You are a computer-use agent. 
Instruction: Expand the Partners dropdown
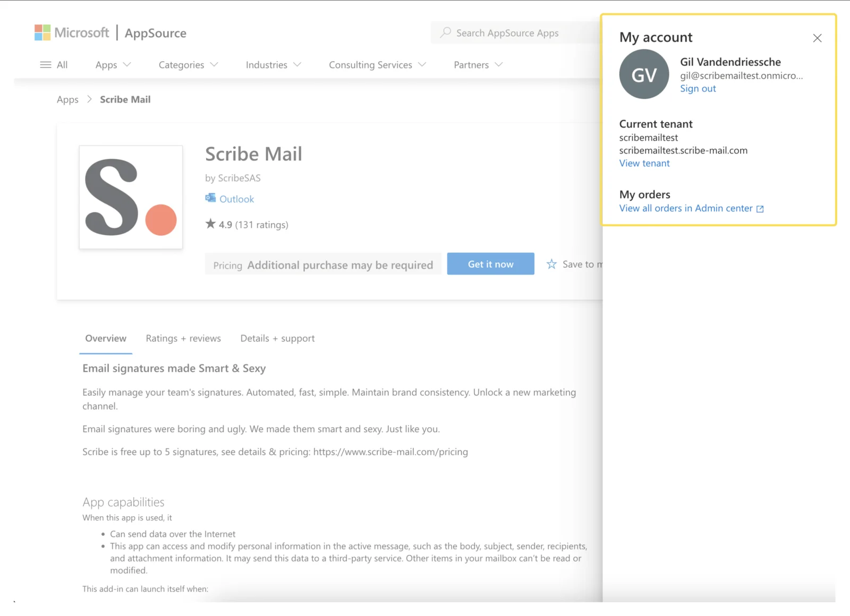(x=478, y=65)
